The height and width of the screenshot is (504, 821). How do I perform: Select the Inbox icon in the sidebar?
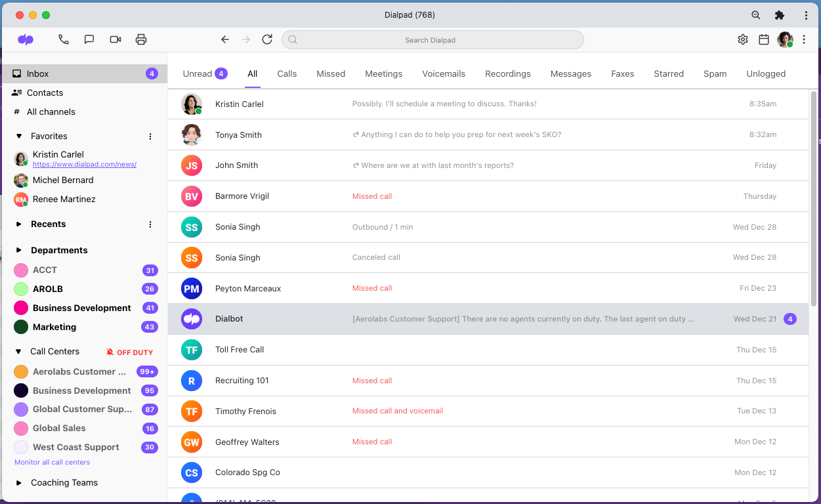[16, 73]
